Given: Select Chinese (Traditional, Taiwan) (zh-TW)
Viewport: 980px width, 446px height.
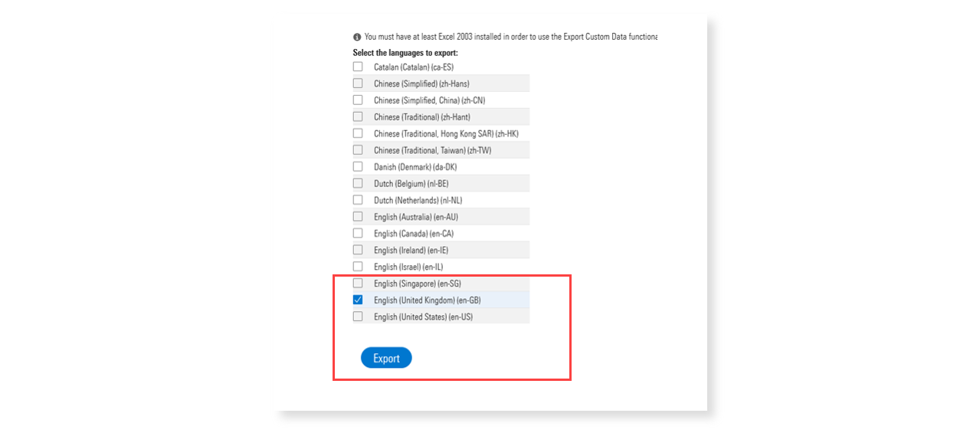Looking at the screenshot, I should pyautogui.click(x=357, y=149).
